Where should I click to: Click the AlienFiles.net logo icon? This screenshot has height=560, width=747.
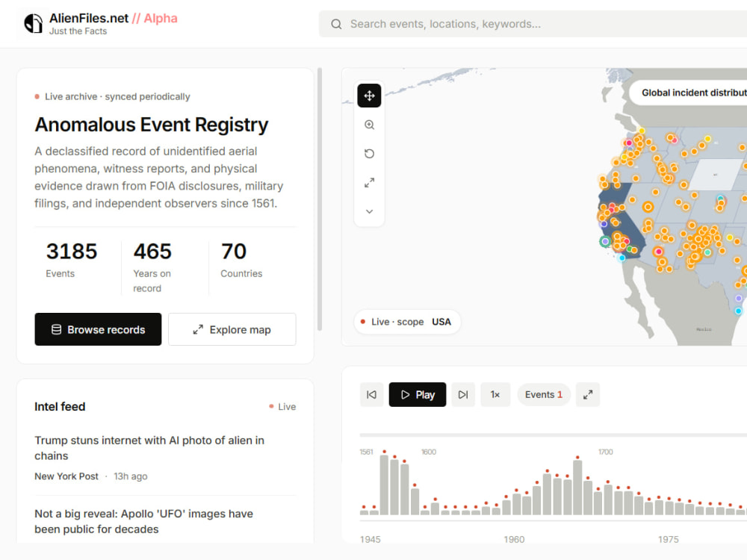pos(34,23)
